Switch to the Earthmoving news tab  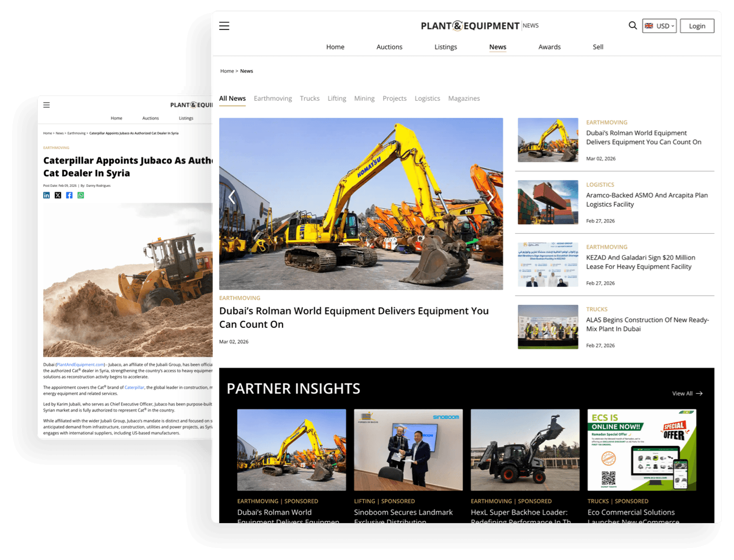[273, 99]
